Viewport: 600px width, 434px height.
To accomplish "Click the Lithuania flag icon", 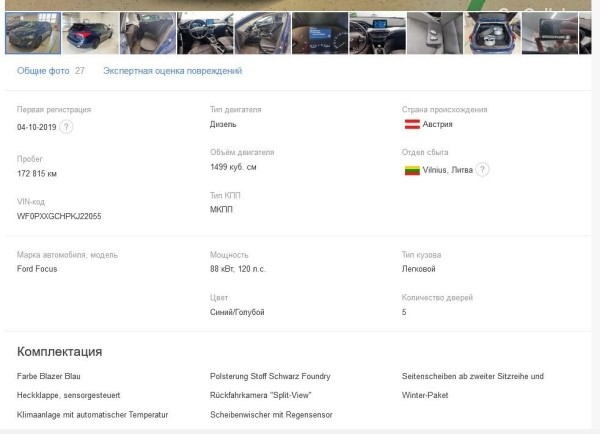I will click(x=410, y=171).
